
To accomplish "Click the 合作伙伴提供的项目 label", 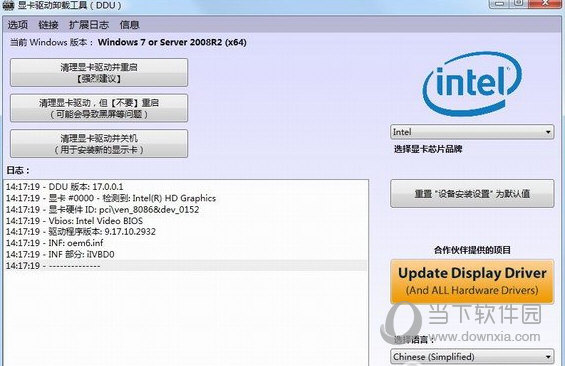I will pos(472,250).
